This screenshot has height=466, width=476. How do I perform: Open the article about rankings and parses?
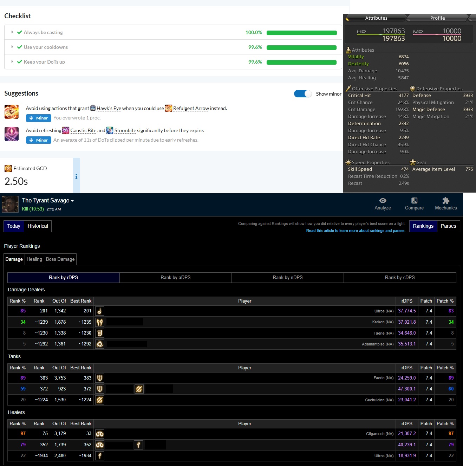click(x=356, y=231)
